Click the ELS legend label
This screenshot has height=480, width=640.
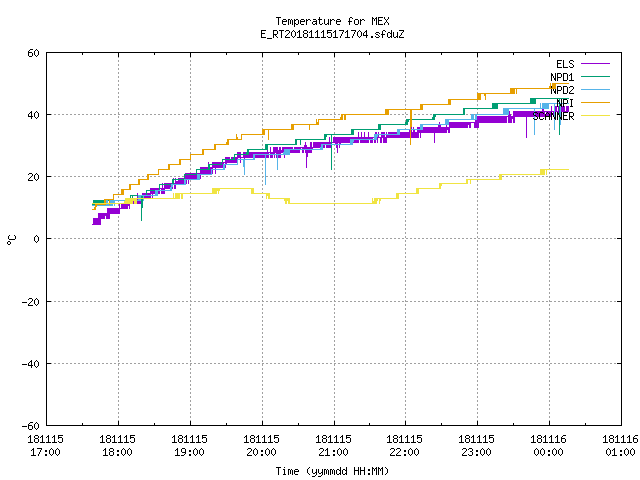pyautogui.click(x=565, y=64)
